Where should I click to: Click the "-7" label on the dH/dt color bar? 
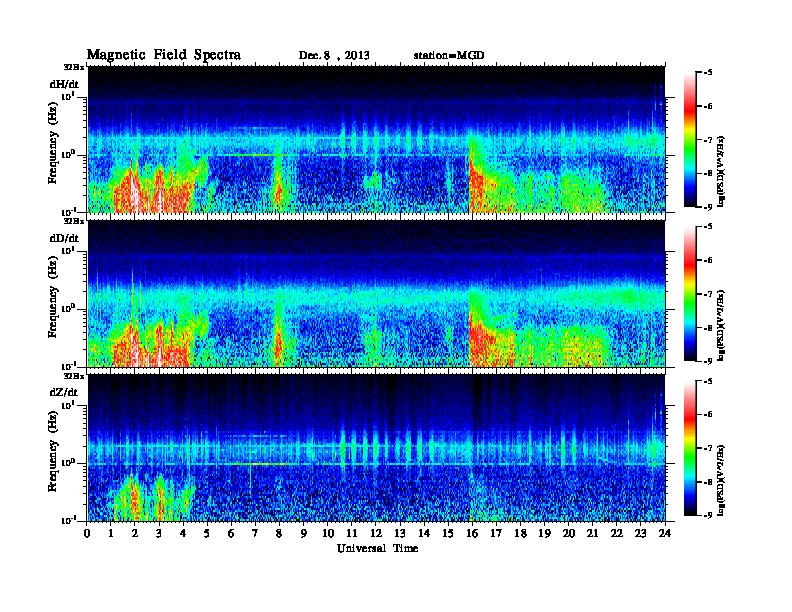click(x=708, y=139)
